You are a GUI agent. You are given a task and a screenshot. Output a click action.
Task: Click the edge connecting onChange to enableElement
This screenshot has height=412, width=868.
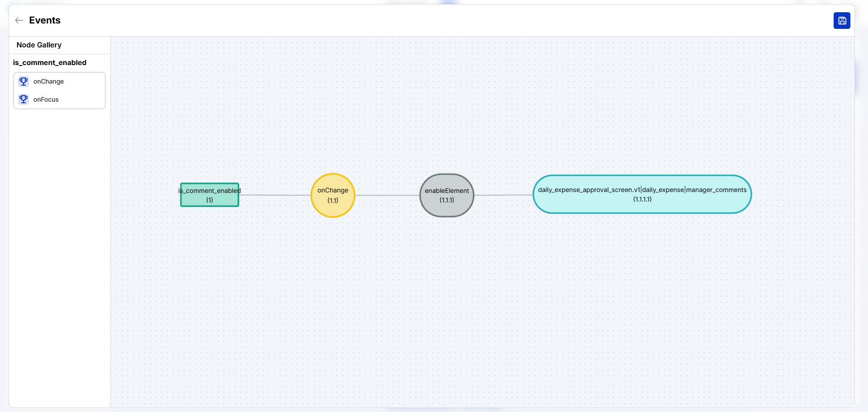click(x=387, y=196)
